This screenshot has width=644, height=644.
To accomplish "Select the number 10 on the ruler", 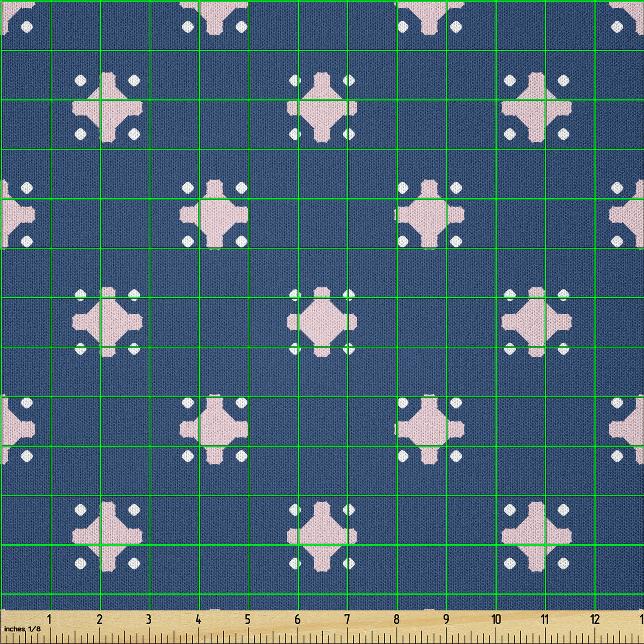I will click(496, 619).
